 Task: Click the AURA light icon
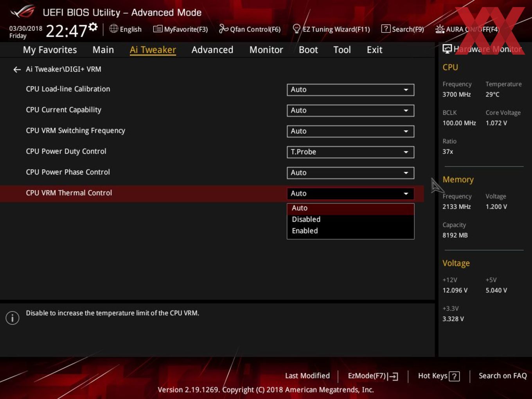pos(440,29)
